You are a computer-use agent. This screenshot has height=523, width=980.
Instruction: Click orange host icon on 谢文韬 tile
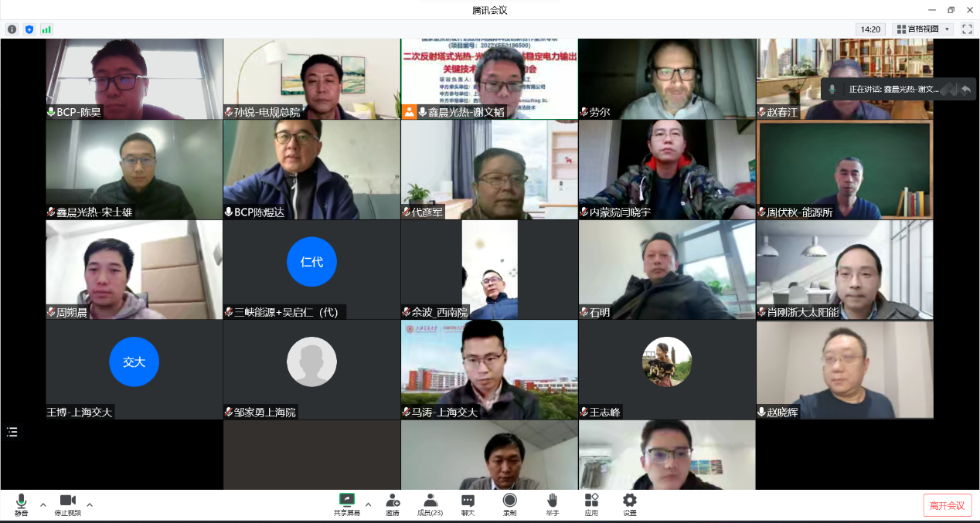tap(409, 112)
